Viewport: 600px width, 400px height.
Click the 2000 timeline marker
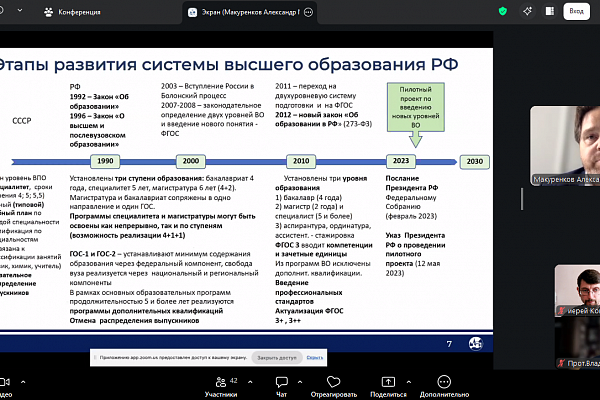(191, 161)
